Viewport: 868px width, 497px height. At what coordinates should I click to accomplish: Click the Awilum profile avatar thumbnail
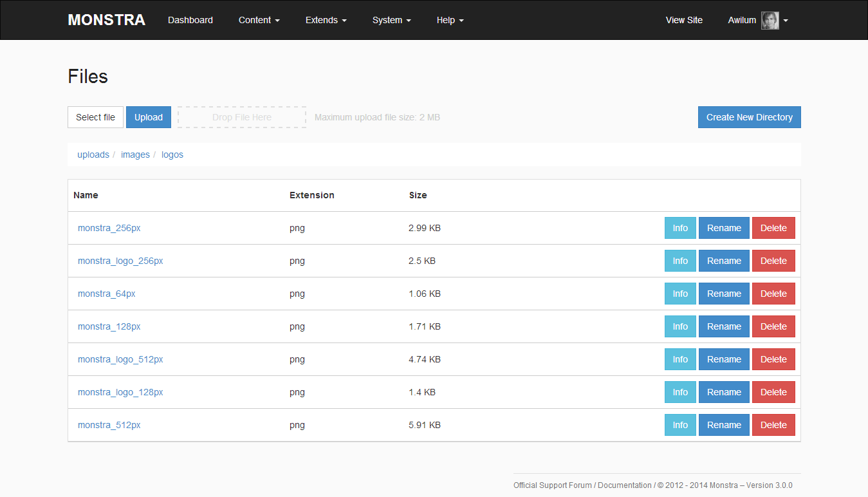(x=770, y=20)
